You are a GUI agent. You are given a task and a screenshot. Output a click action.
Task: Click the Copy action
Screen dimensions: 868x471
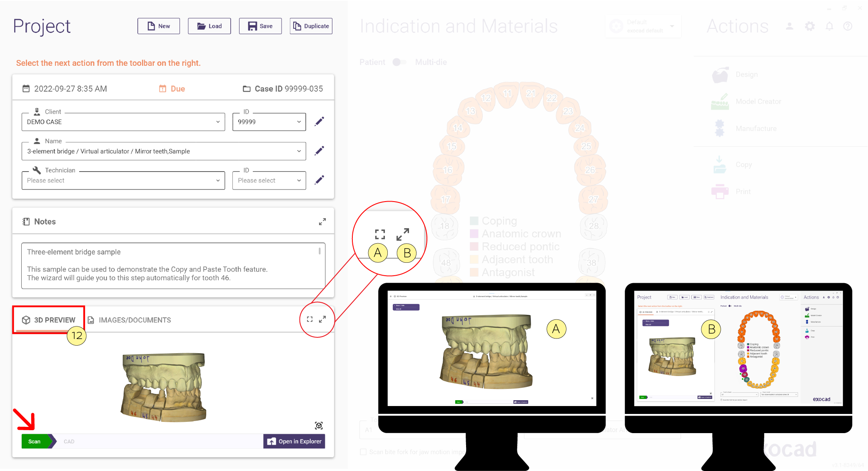tap(732, 164)
